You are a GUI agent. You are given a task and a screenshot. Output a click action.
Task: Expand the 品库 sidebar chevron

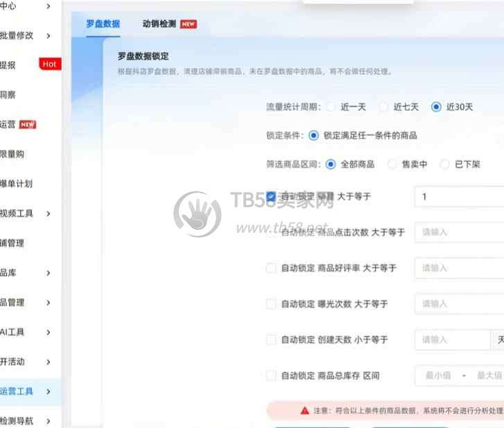click(49, 273)
